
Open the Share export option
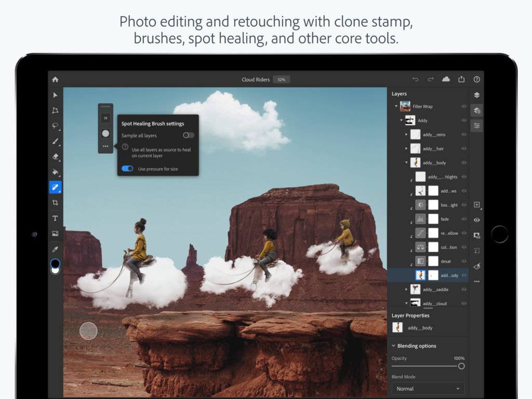[x=461, y=79]
